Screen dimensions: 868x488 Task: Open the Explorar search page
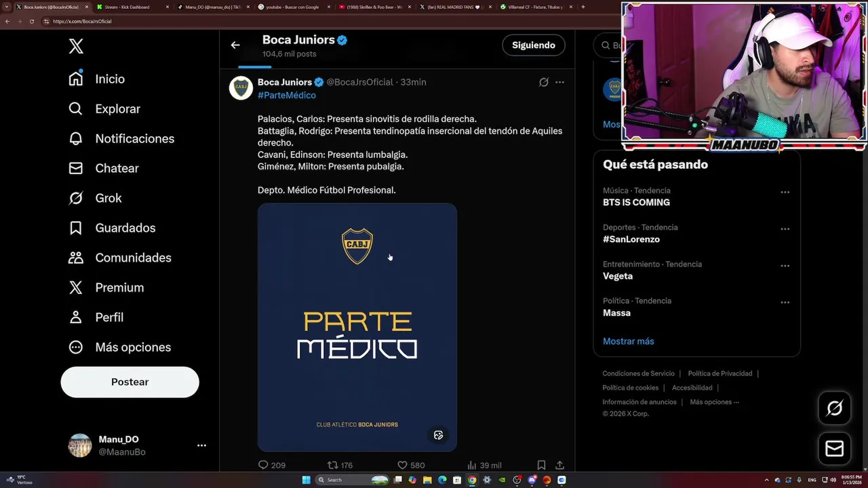[104, 108]
